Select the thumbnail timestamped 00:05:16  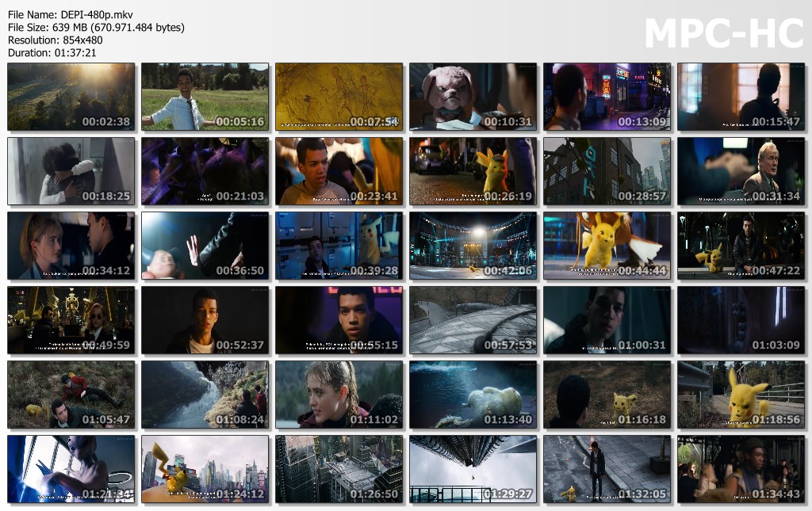pos(205,97)
